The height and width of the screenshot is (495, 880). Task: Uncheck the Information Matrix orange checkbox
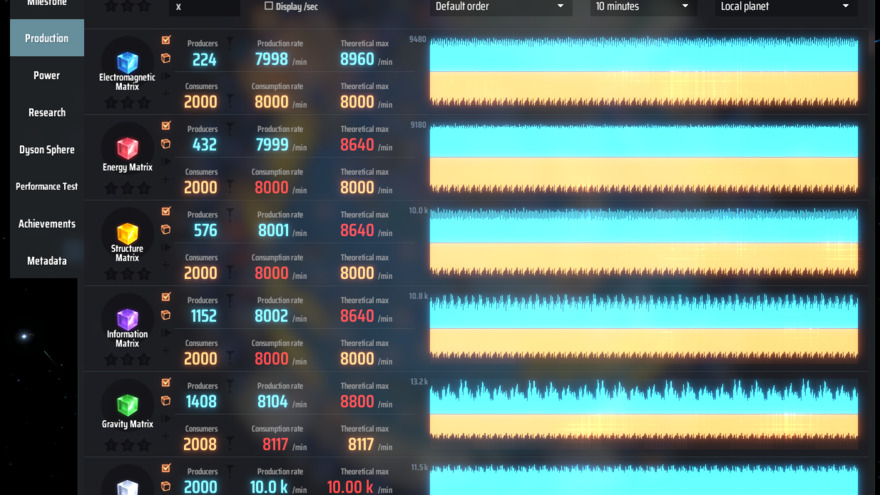pos(166,298)
